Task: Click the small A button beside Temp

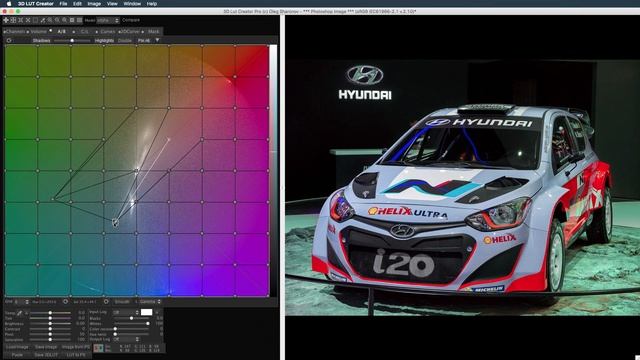Action: pyautogui.click(x=26, y=313)
